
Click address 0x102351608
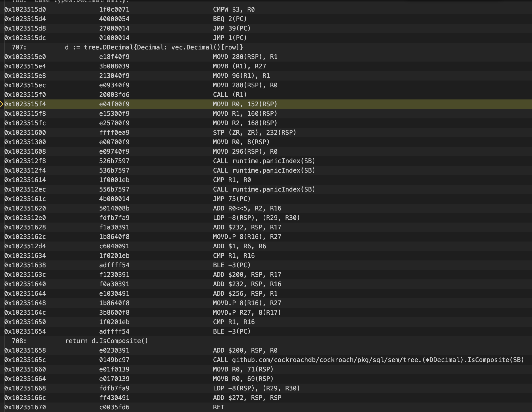tap(25, 152)
